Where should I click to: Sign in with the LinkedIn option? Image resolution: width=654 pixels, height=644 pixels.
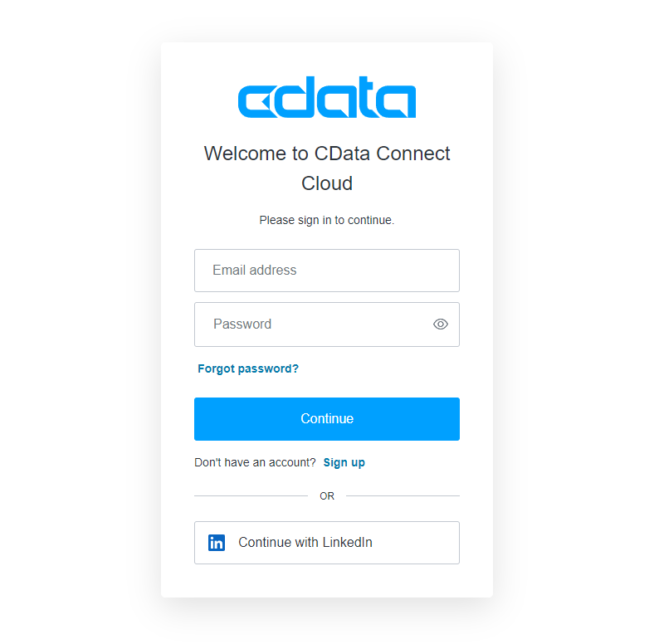tap(326, 543)
